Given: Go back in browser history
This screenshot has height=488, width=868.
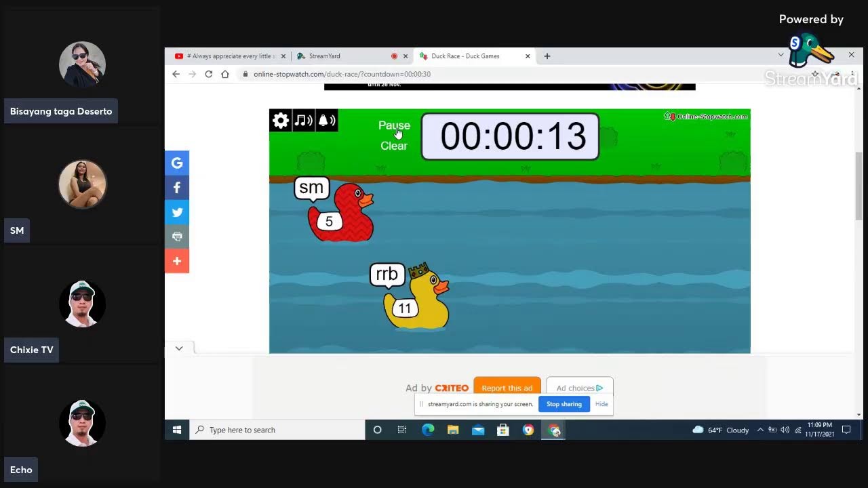Looking at the screenshot, I should 176,74.
